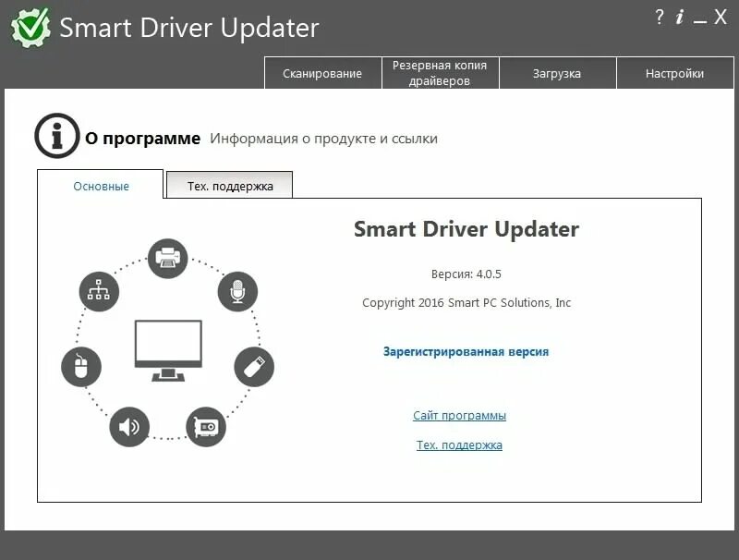
Task: Click the Smart Driver Updater title bar text
Action: pyautogui.click(x=189, y=28)
